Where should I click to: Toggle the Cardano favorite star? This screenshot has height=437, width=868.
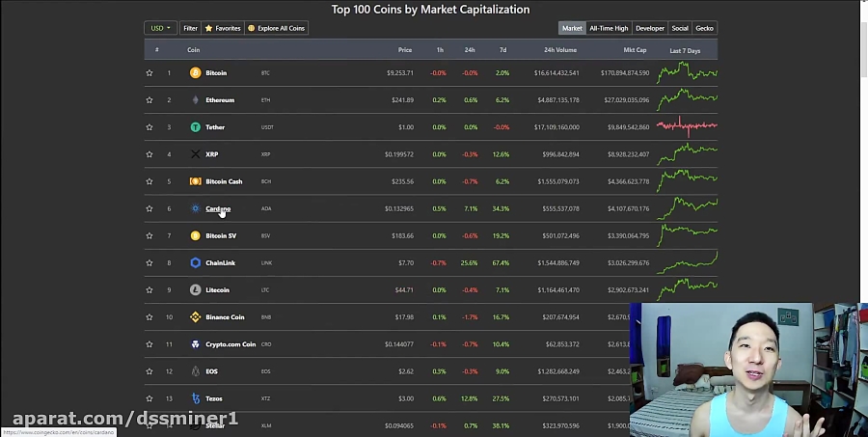[149, 208]
